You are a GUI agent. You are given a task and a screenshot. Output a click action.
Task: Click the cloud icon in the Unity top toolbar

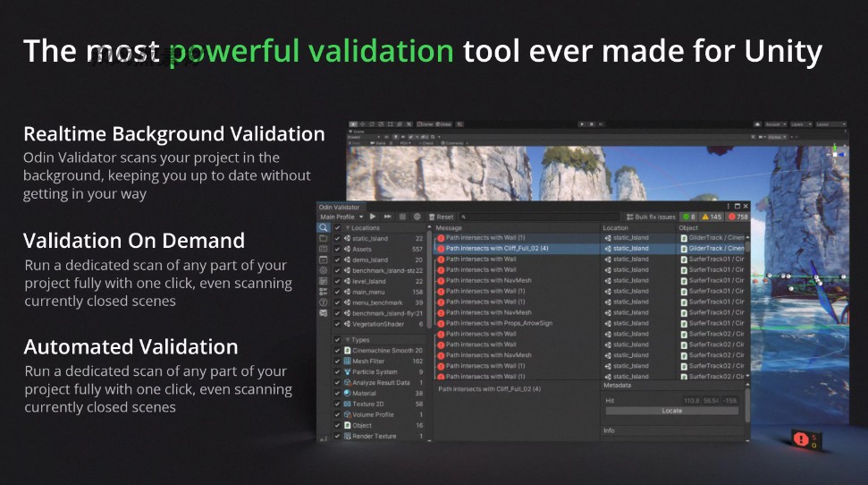(x=757, y=124)
